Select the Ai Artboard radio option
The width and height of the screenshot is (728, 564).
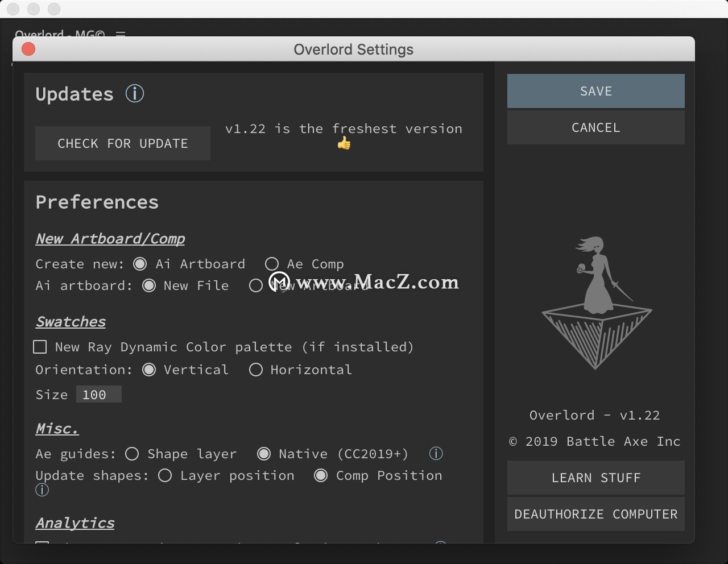click(x=140, y=264)
